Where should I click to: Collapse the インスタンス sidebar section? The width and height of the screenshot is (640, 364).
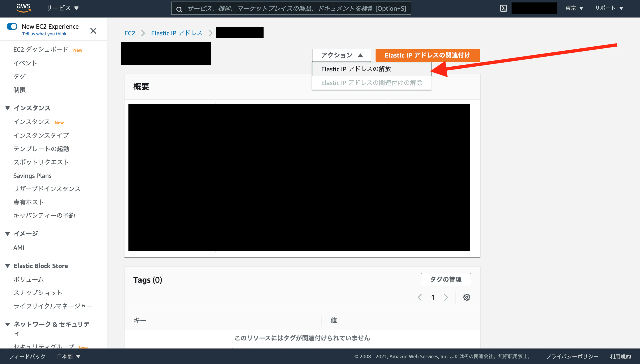(x=8, y=108)
